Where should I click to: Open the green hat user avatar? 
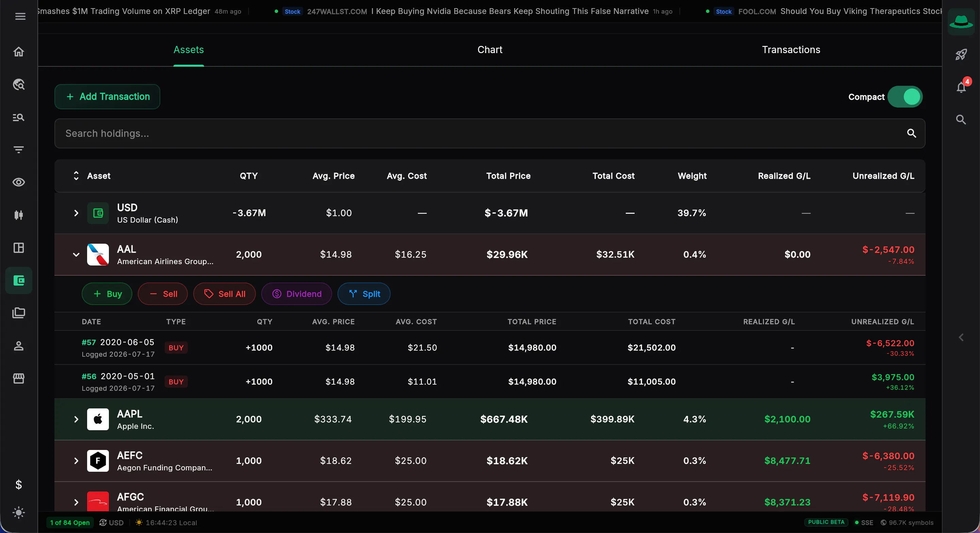(x=961, y=21)
